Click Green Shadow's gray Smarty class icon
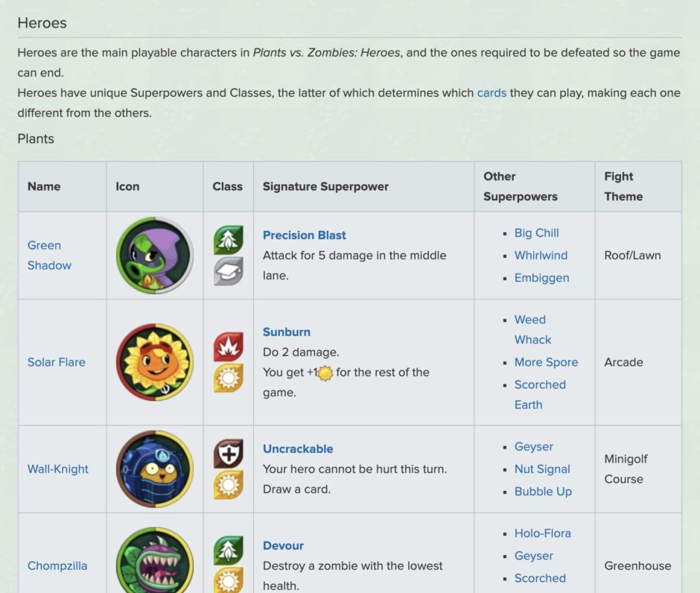 click(x=228, y=271)
